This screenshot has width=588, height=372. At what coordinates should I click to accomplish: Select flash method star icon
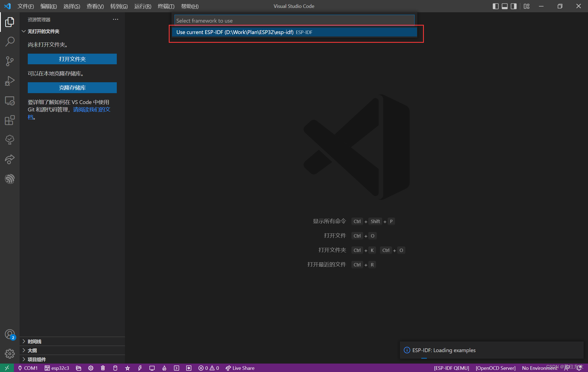click(x=127, y=368)
